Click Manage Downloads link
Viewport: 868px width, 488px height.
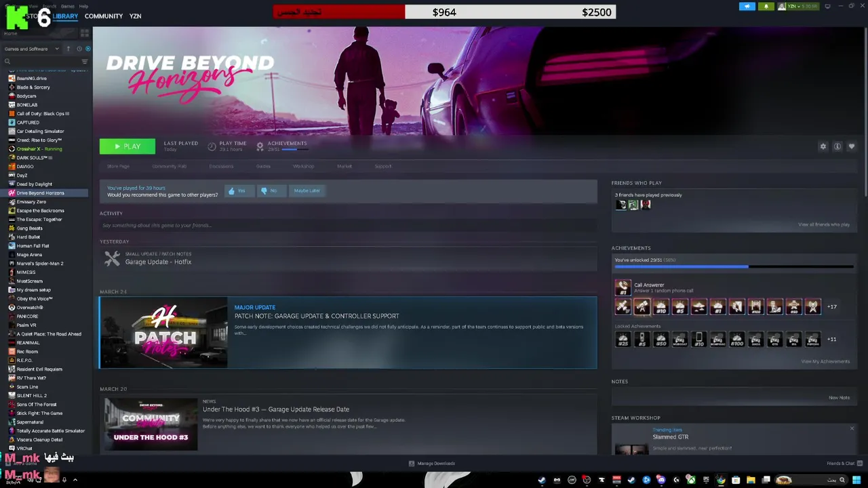(x=436, y=464)
